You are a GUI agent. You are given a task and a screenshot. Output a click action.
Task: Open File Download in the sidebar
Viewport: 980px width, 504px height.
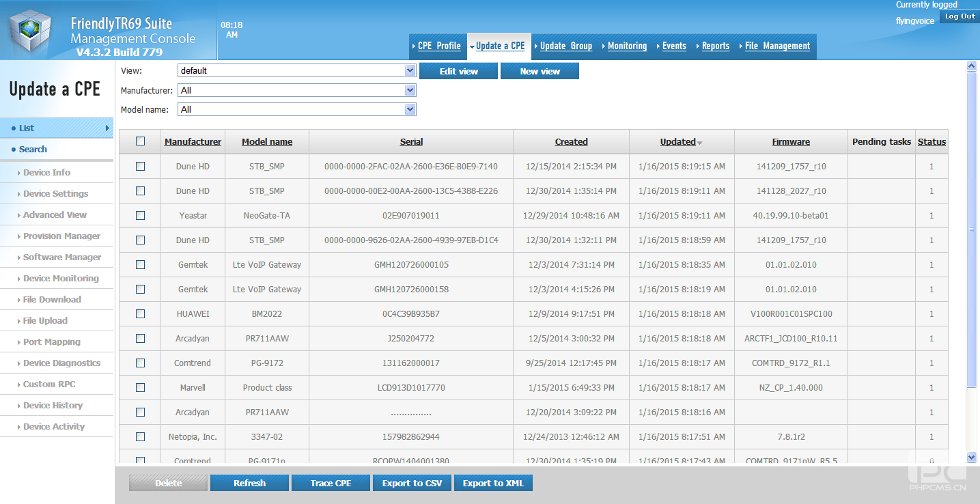tap(57, 300)
